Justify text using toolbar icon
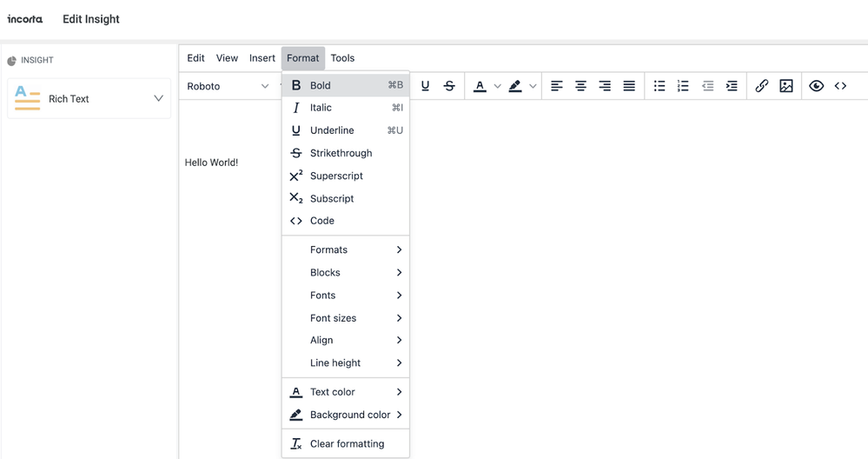The image size is (868, 459). [x=629, y=86]
